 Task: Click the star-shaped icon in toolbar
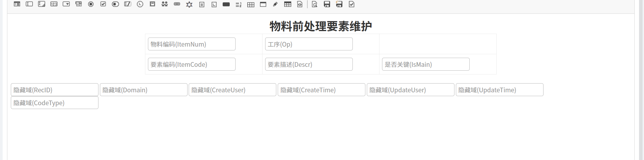coord(189,4)
